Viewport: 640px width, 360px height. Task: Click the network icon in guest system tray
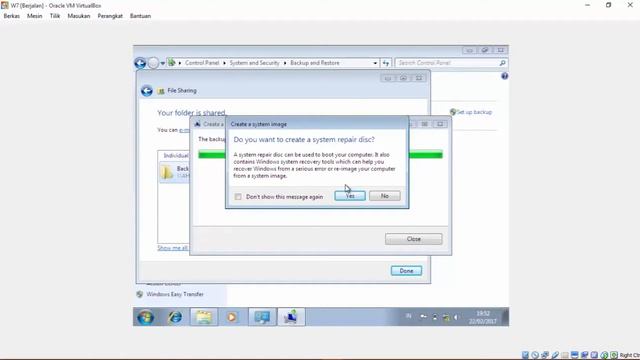click(x=446, y=317)
